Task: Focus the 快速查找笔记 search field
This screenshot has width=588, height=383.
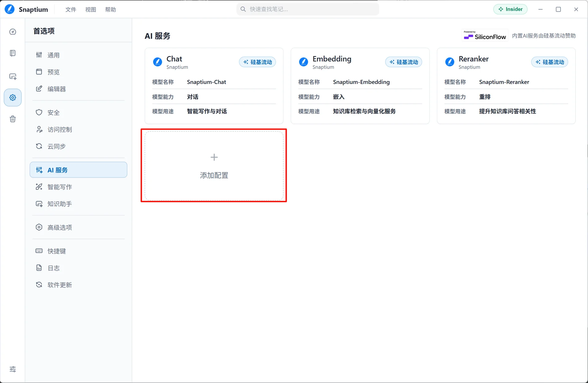Action: 308,9
